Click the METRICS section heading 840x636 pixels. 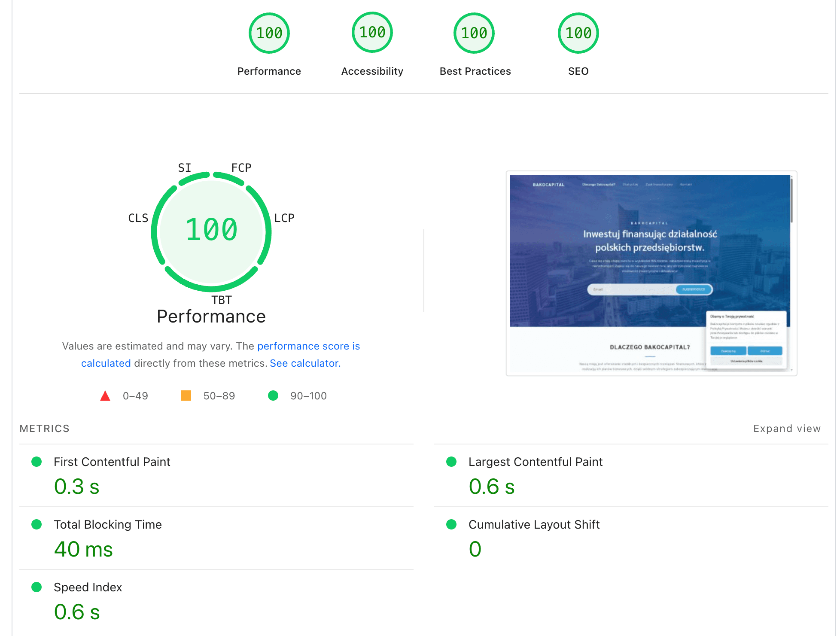coord(45,429)
